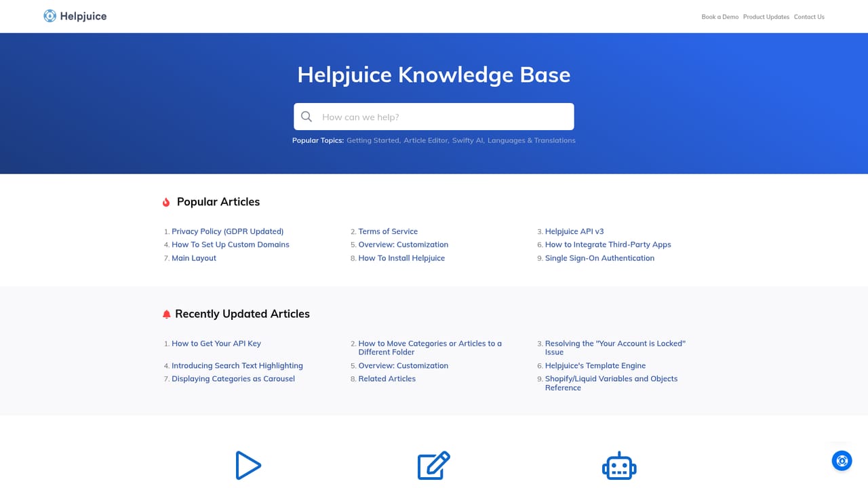Click the search magnifier icon
The height and width of the screenshot is (488, 868).
click(x=307, y=117)
